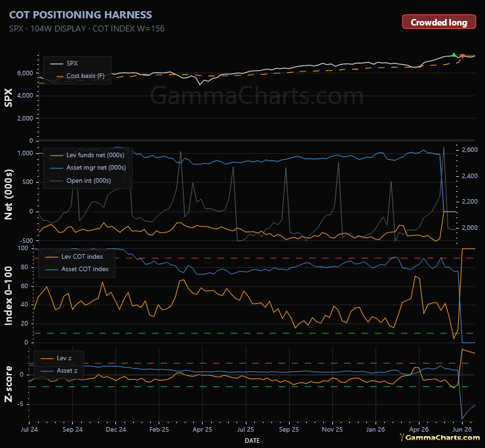
Task: Click the -500 tick on Net axis
Action: click(26, 241)
